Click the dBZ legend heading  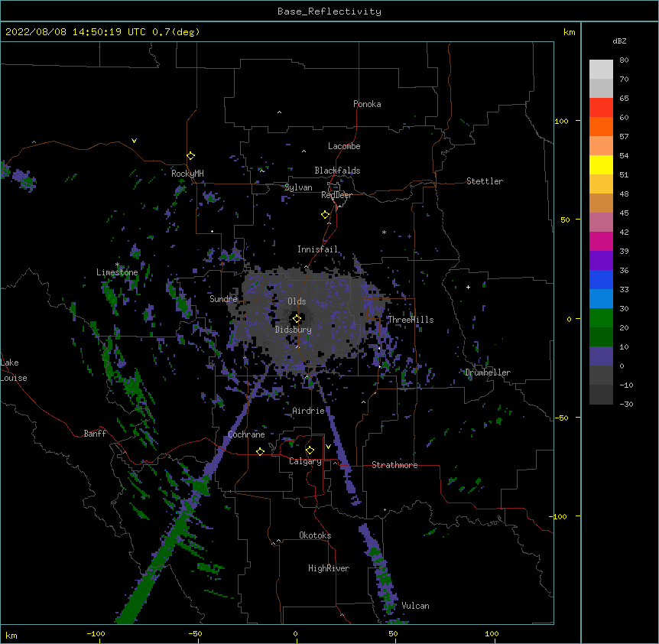click(619, 41)
